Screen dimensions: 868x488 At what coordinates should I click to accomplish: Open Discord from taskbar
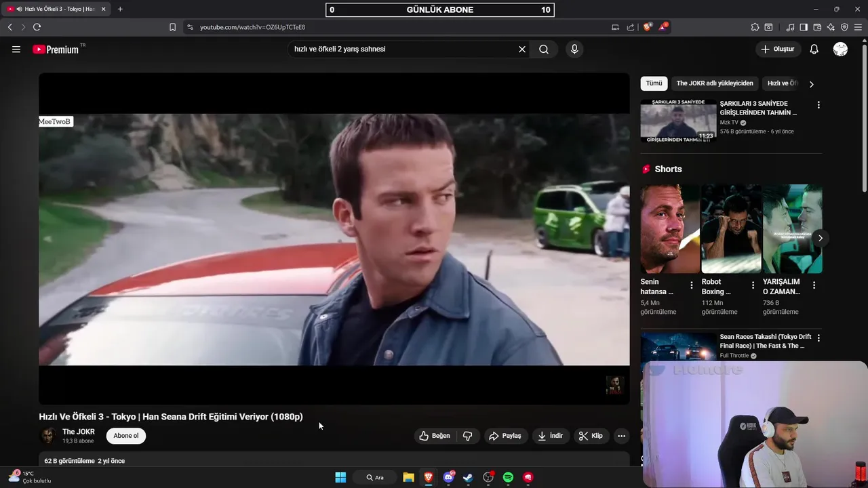[448, 477]
